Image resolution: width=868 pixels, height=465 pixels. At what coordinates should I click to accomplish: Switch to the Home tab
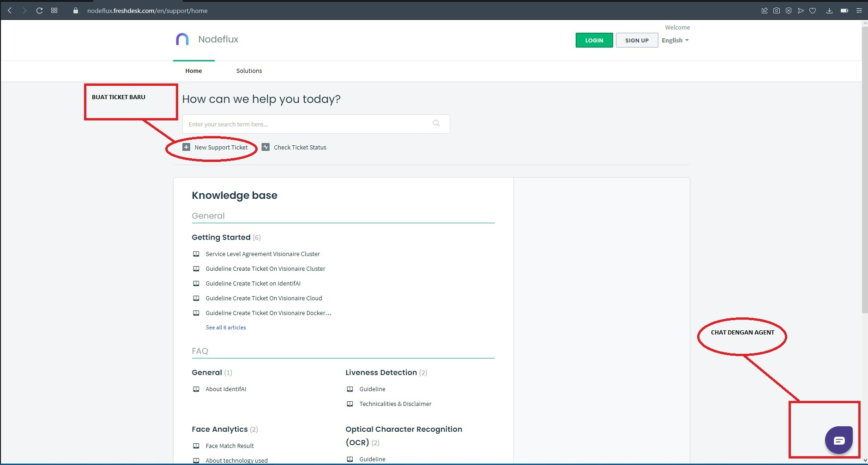(193, 71)
